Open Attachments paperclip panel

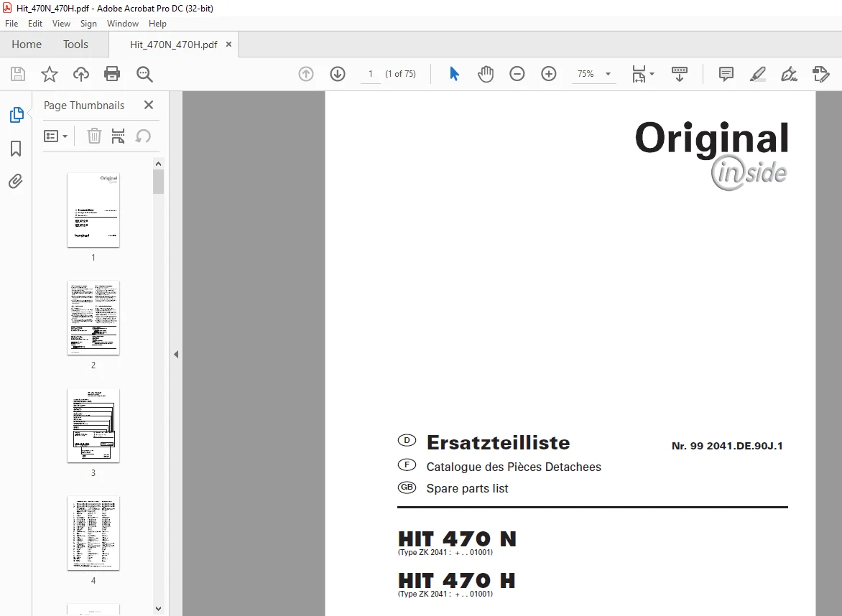[x=16, y=182]
